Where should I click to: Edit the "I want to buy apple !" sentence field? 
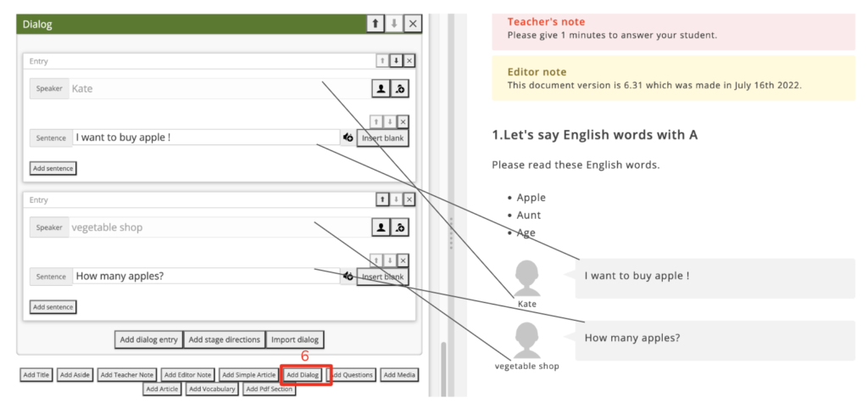click(205, 137)
